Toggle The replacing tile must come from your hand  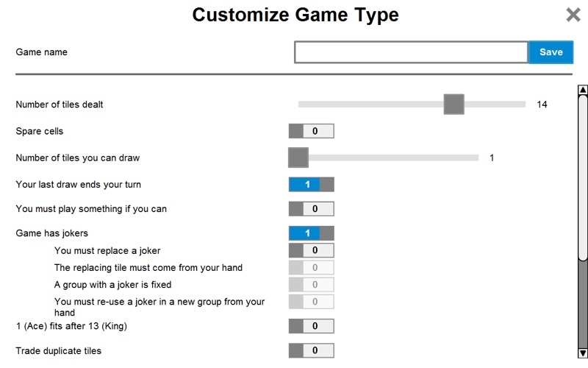[x=312, y=267]
